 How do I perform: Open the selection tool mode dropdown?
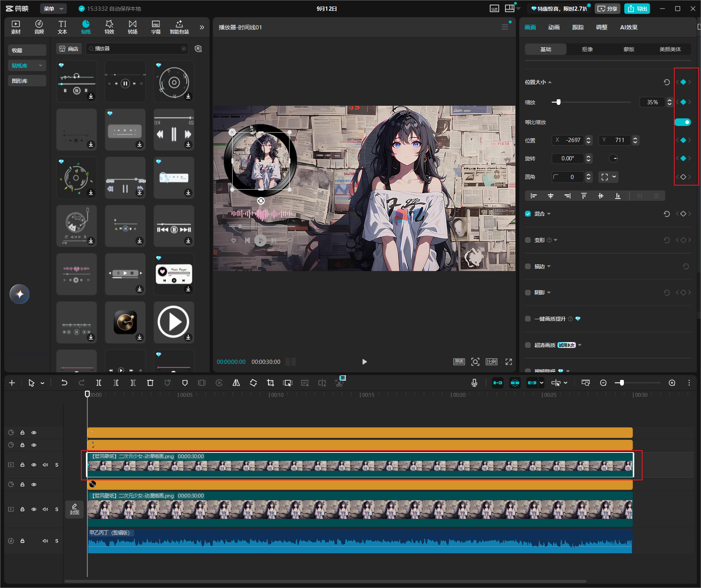click(42, 383)
